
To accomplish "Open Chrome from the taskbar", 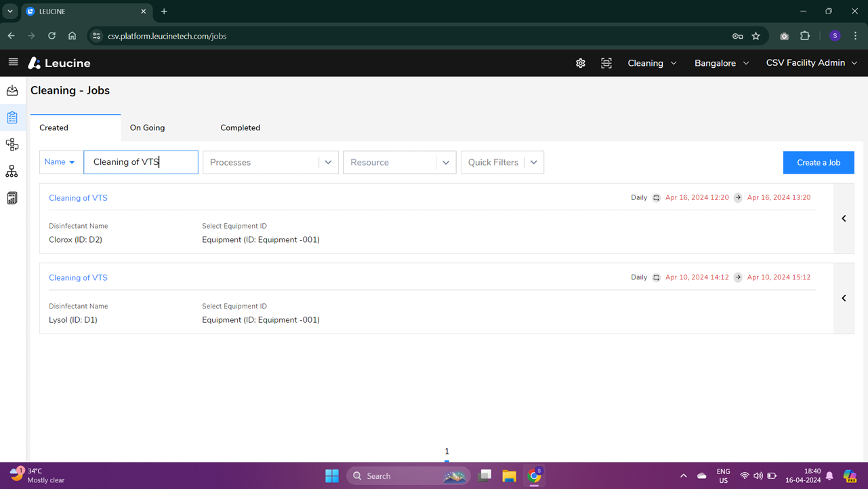I will click(535, 476).
